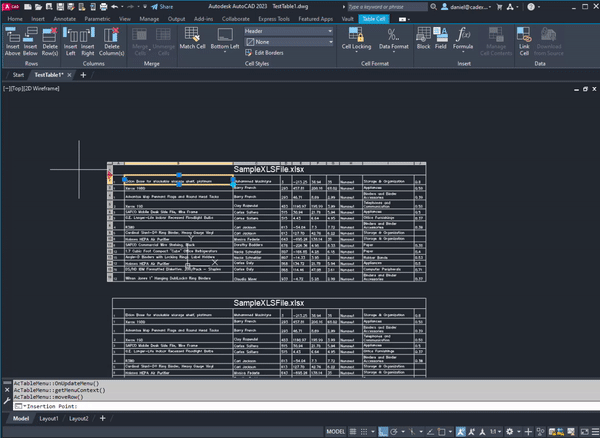Click the Open file icon

(39, 7)
